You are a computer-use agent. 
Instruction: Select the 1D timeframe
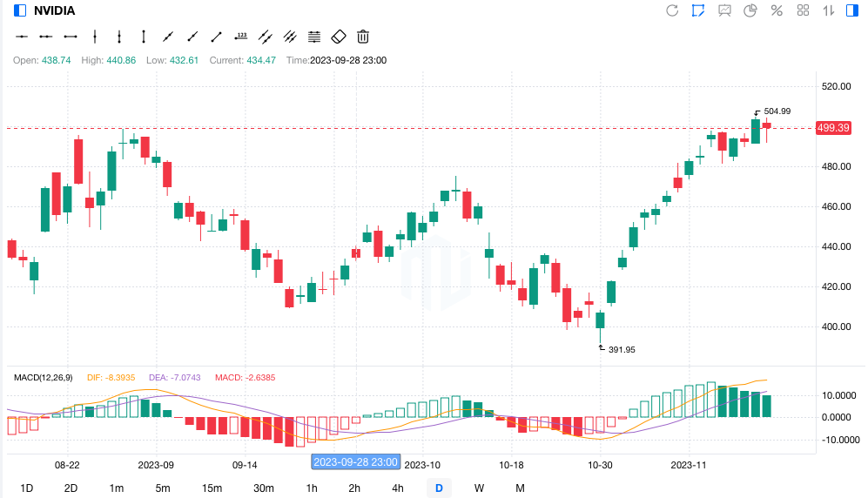coord(27,488)
